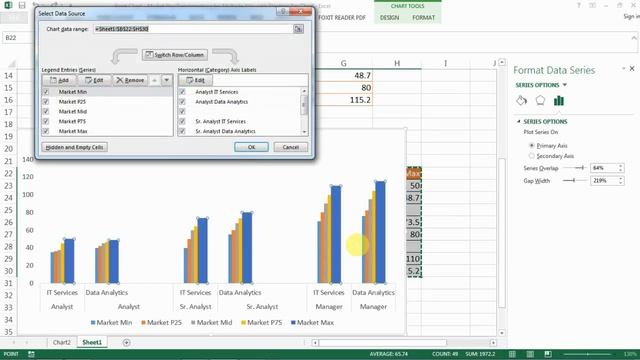Click the chart data range collapse icon
Screen dimensions: 640x360
pos(298,29)
